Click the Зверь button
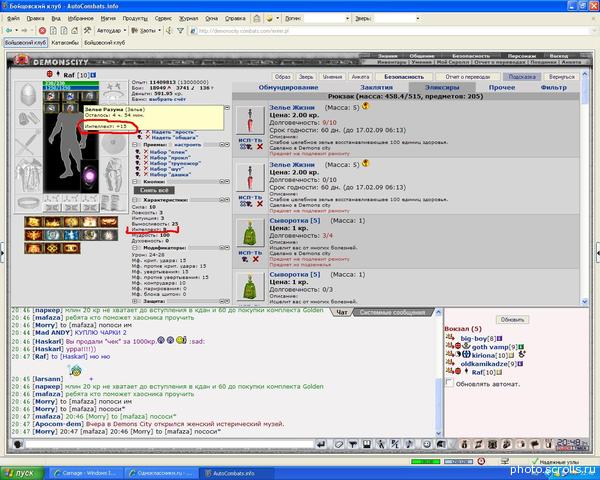Viewport: 600px width, 480px height. tap(306, 77)
